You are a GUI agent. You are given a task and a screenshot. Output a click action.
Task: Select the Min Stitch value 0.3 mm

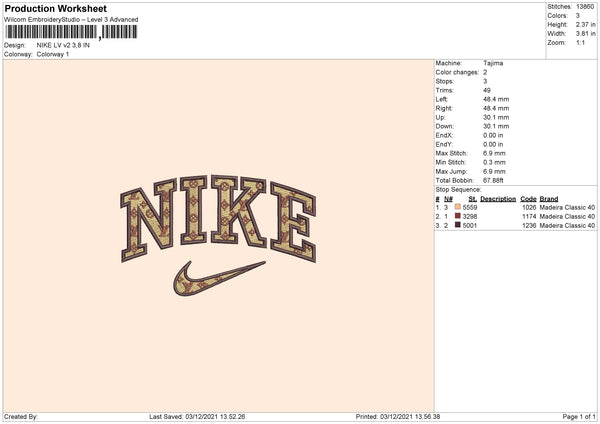pyautogui.click(x=494, y=162)
